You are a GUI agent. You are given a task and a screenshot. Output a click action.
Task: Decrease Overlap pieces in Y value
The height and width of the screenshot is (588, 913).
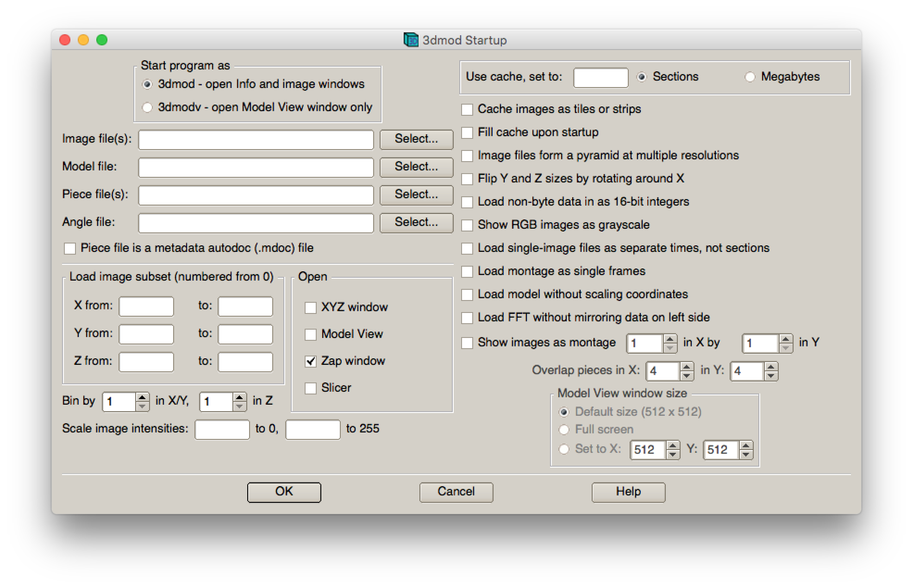[771, 376]
